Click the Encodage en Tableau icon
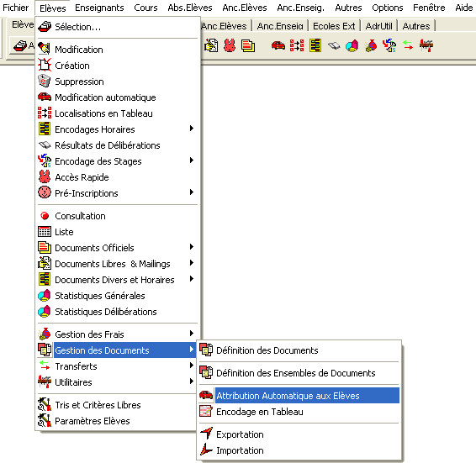This screenshot has height=463, width=476. [x=206, y=411]
